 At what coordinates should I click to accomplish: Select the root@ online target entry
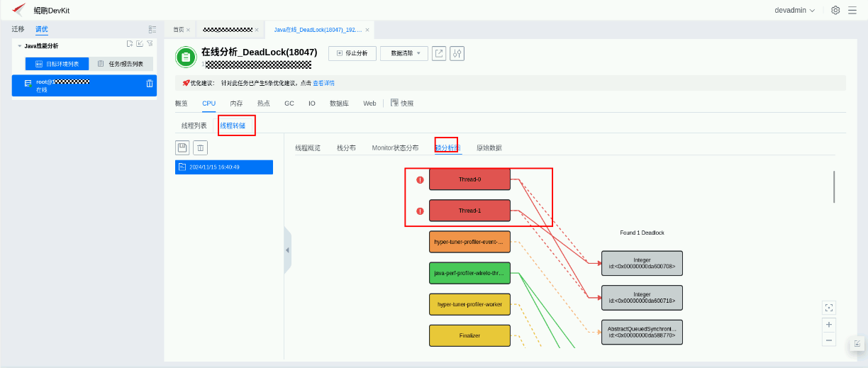pyautogui.click(x=84, y=85)
